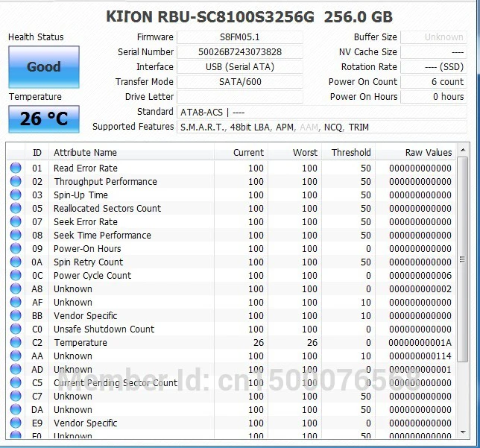This screenshot has height=448, width=480.
Task: Click the status orb for Reallocated Sectors Count
Action: point(16,208)
